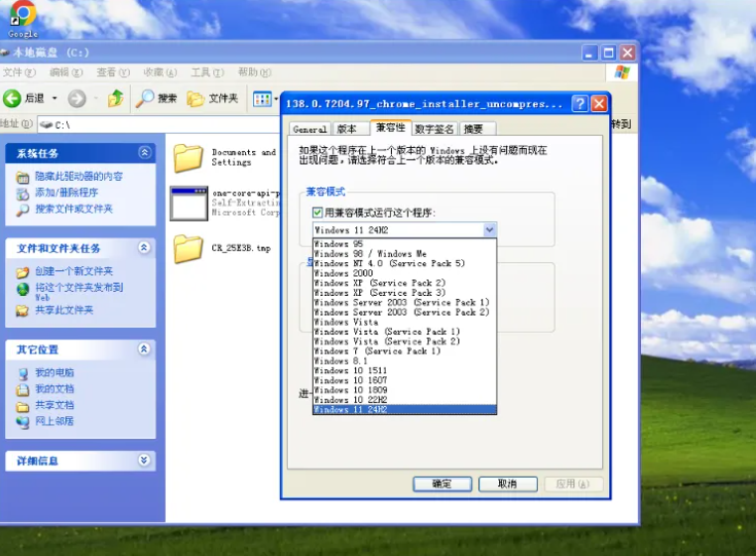Click the Cancel (取消) button

[x=508, y=485]
